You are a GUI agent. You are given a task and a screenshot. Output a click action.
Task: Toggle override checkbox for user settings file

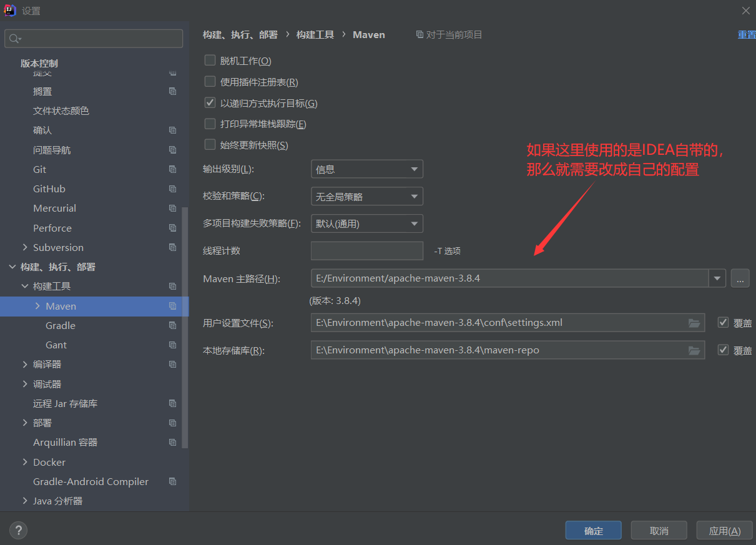click(724, 323)
